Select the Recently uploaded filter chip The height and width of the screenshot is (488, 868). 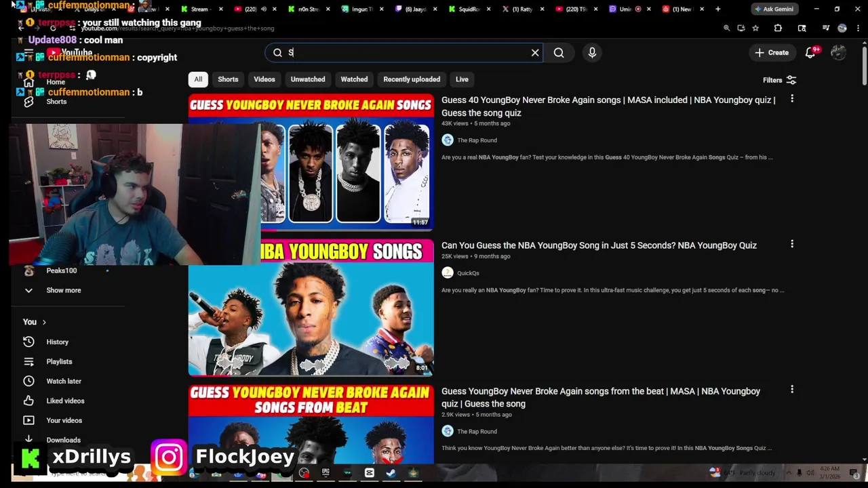412,79
